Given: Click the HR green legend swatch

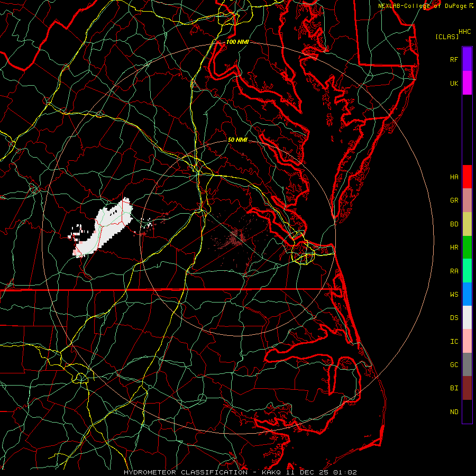Looking at the screenshot, I should click(467, 248).
